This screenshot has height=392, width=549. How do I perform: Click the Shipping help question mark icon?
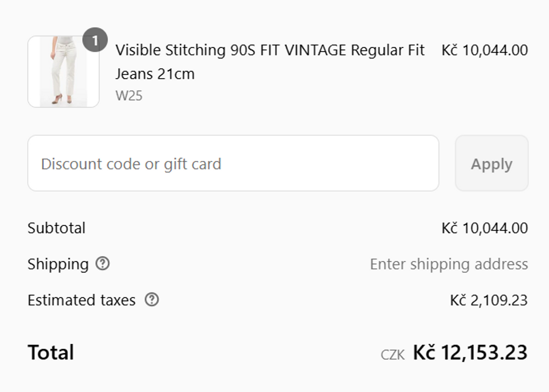click(x=103, y=263)
